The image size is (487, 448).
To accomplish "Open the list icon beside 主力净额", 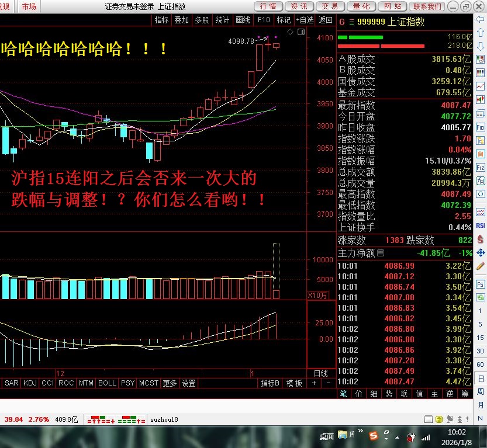I will [381, 253].
